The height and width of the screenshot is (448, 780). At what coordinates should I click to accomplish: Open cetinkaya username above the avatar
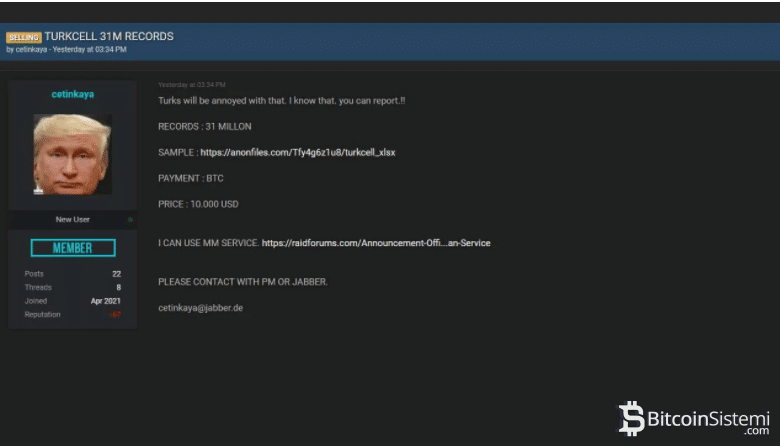[x=72, y=94]
